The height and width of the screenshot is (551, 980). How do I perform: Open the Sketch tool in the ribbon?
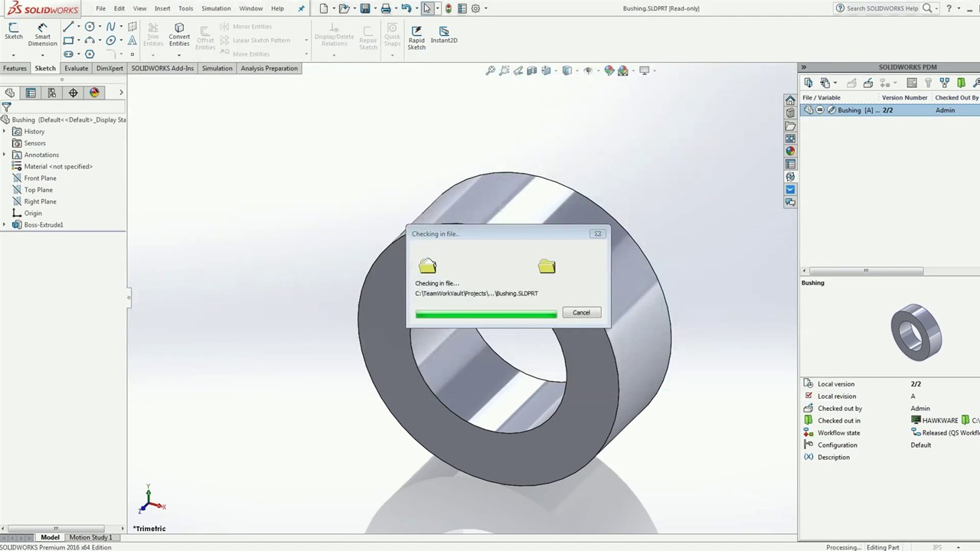[14, 31]
